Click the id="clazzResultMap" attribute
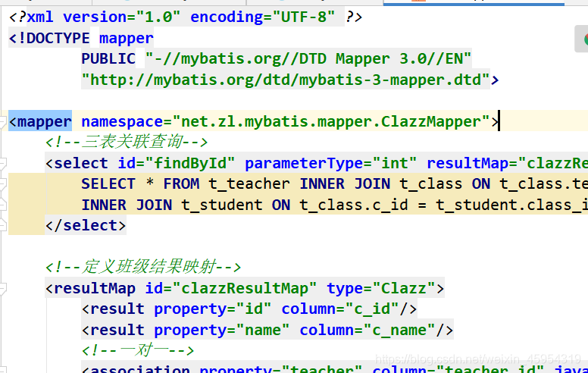Image resolution: width=588 pixels, height=373 pixels. 231,288
